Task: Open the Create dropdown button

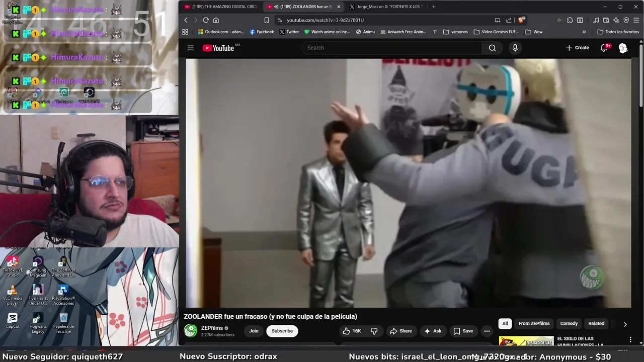Action: tap(577, 48)
